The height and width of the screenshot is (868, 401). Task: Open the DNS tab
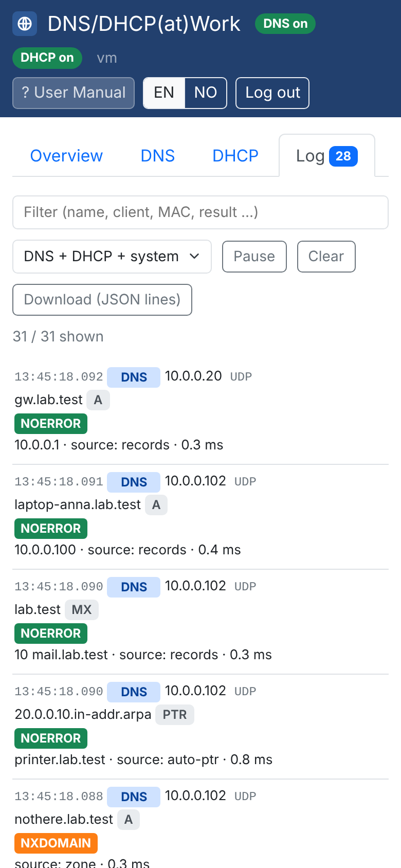(x=158, y=156)
